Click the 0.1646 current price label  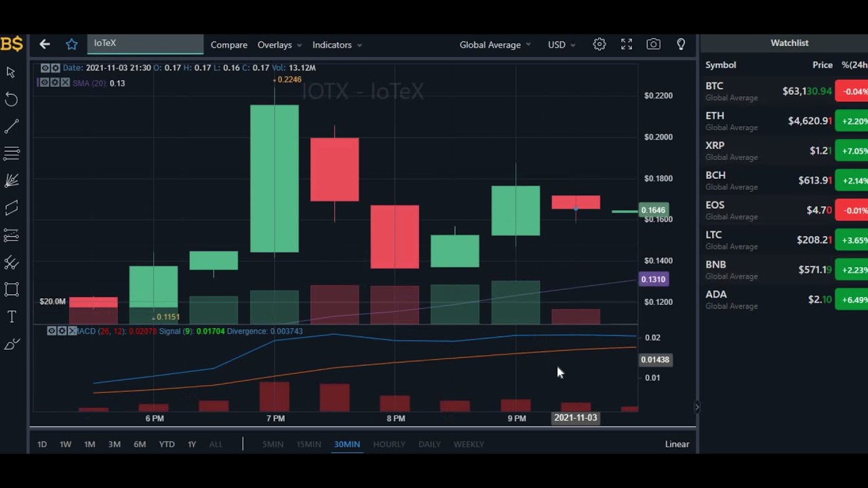tap(654, 210)
